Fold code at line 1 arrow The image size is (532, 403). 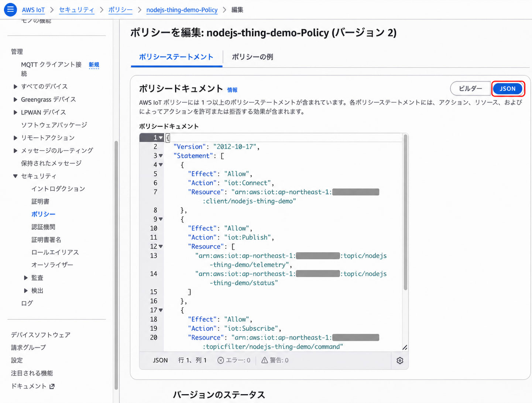coord(161,138)
